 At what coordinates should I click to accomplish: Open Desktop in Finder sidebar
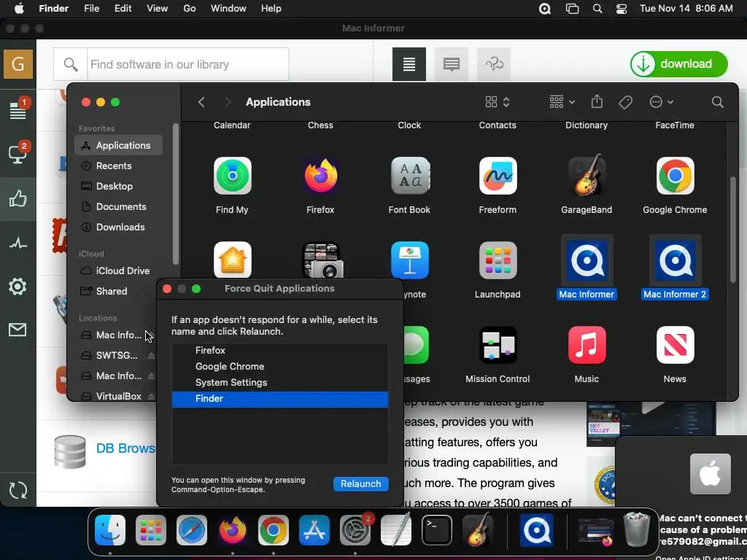pyautogui.click(x=118, y=186)
